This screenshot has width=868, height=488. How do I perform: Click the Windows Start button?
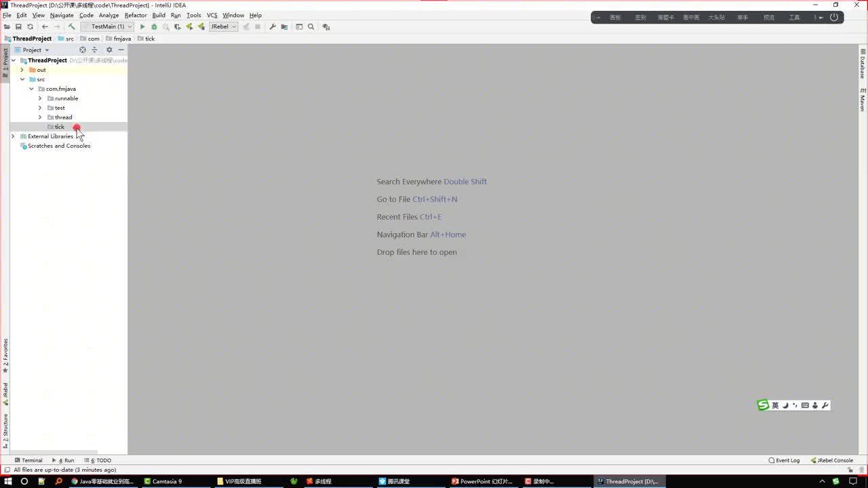pyautogui.click(x=7, y=481)
